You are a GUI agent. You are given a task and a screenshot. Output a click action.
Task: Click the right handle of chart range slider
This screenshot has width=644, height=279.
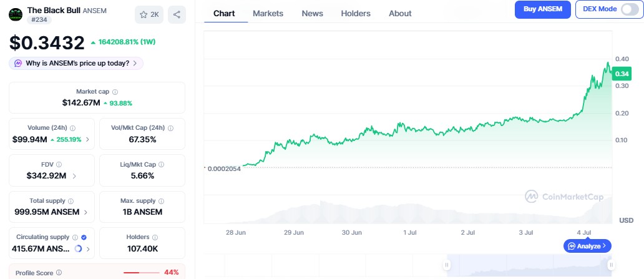[x=611, y=265]
